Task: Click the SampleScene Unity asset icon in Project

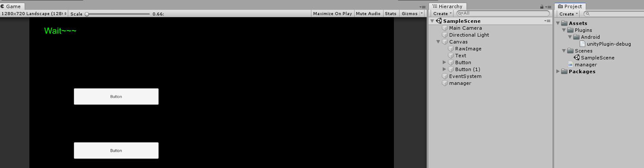Action: pos(576,58)
